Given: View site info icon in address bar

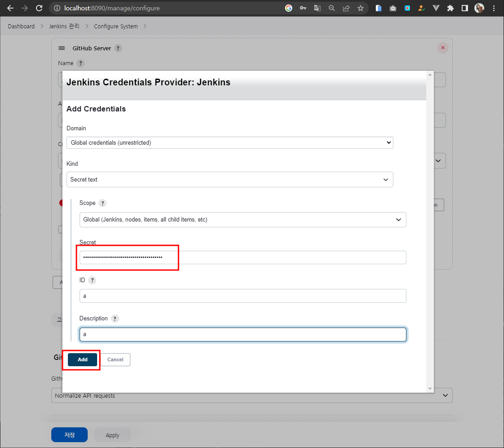Looking at the screenshot, I should coord(57,8).
